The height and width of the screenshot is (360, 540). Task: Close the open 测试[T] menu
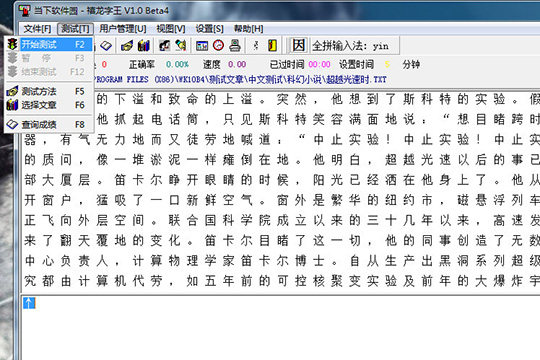coord(75,29)
